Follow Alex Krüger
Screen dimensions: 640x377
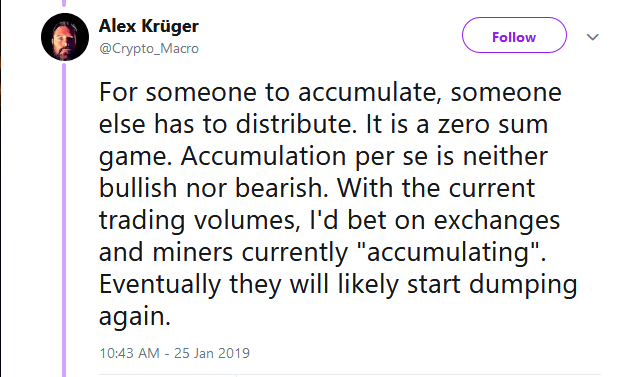(514, 35)
